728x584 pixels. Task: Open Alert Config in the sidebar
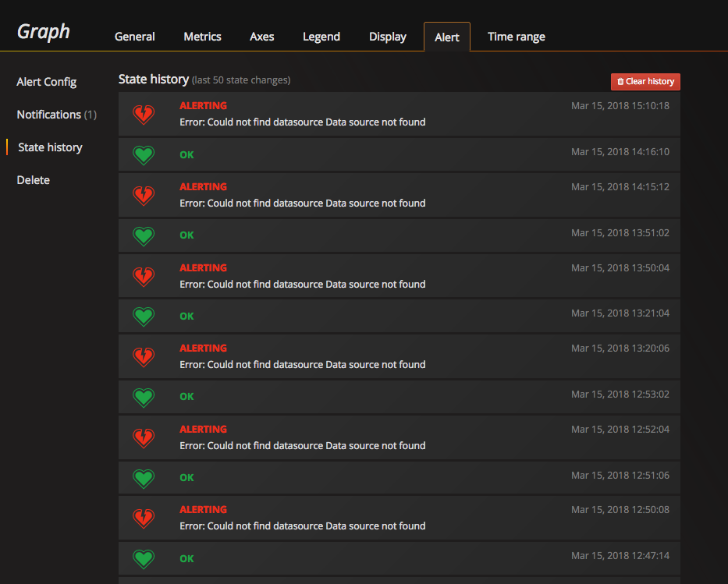46,82
